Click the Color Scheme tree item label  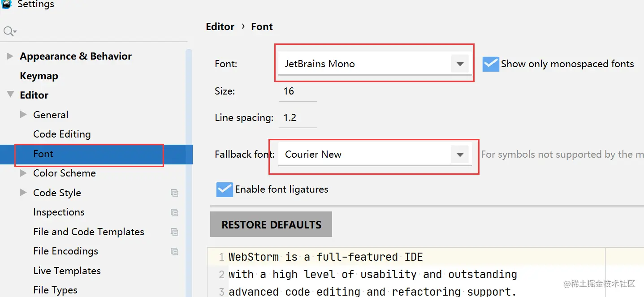coord(65,173)
